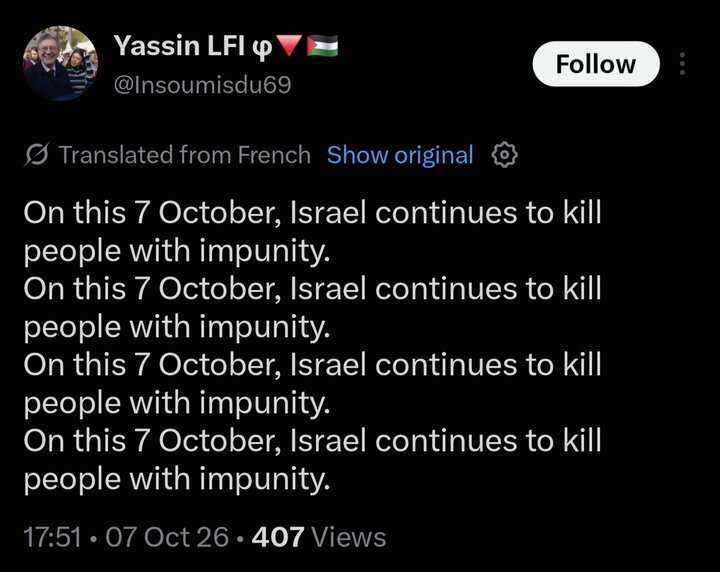This screenshot has width=720, height=572.
Task: Click the last 'people with impunity.' line
Action: pyautogui.click(x=177, y=480)
